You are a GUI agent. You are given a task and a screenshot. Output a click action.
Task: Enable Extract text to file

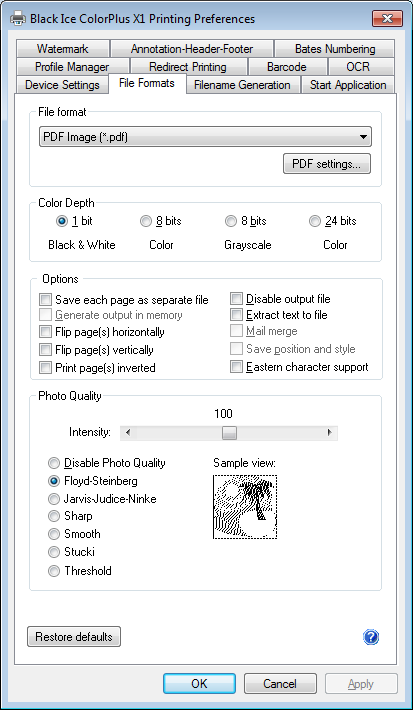click(x=279, y=315)
